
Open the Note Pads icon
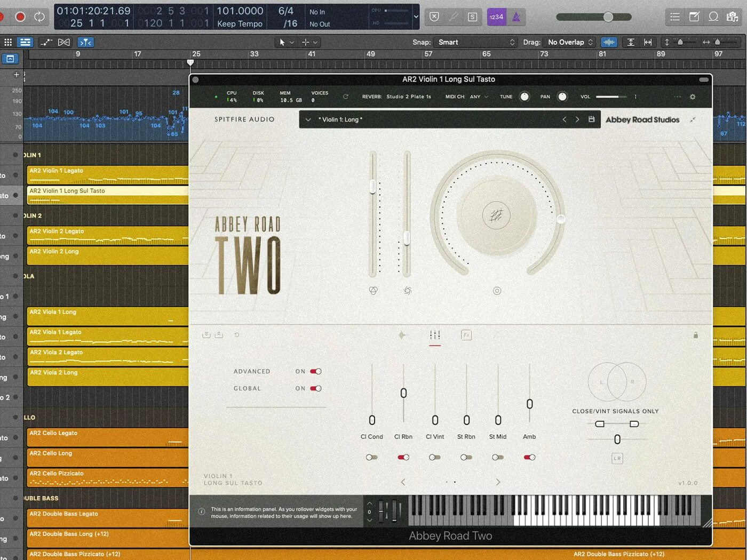pos(694,17)
